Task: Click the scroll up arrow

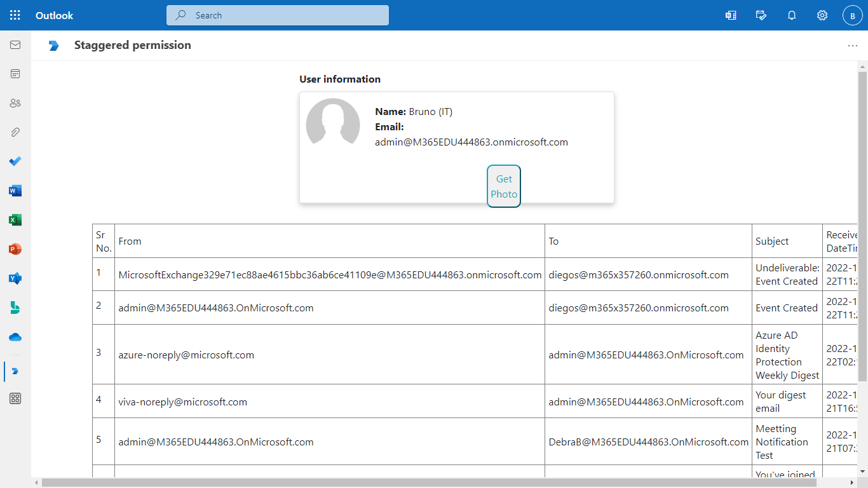Action: click(x=862, y=65)
